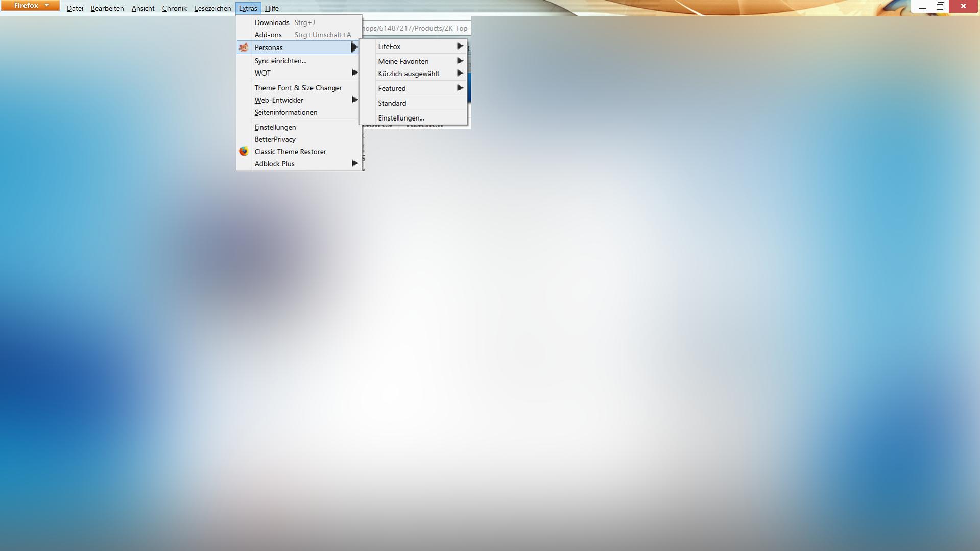Close the Extras menu
The width and height of the screenshot is (980, 551).
pos(248,8)
